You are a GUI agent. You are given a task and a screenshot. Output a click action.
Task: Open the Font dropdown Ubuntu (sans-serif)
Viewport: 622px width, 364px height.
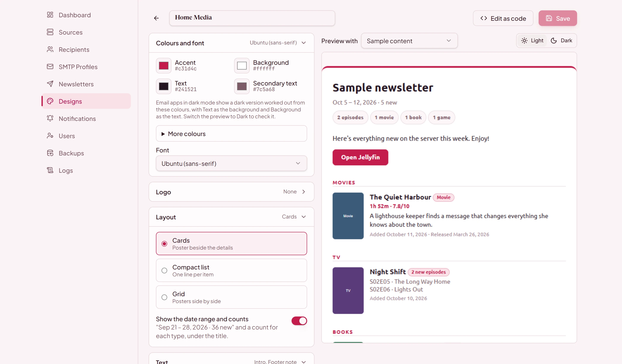pyautogui.click(x=232, y=163)
